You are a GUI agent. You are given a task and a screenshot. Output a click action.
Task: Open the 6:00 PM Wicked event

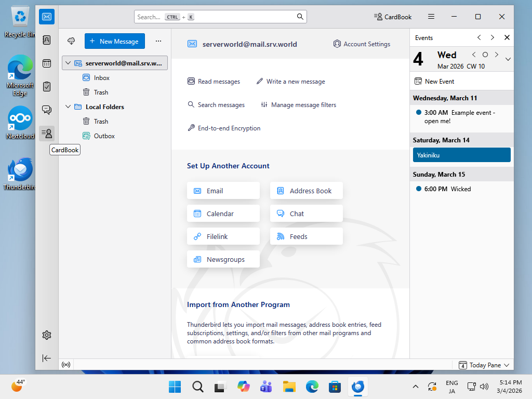point(461,189)
